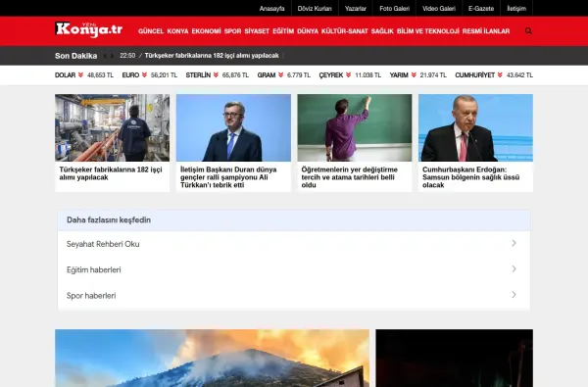Click the Son Dakika label
The height and width of the screenshot is (387, 588).
tap(75, 56)
